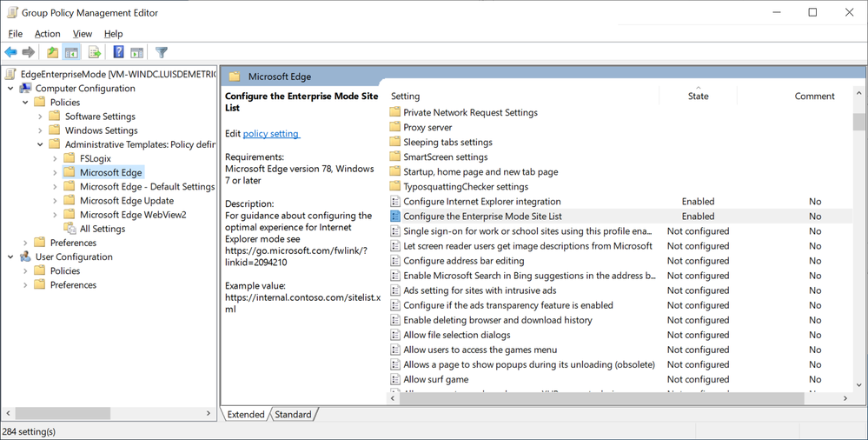Switch to the Standard tab
868x440 pixels.
point(293,414)
